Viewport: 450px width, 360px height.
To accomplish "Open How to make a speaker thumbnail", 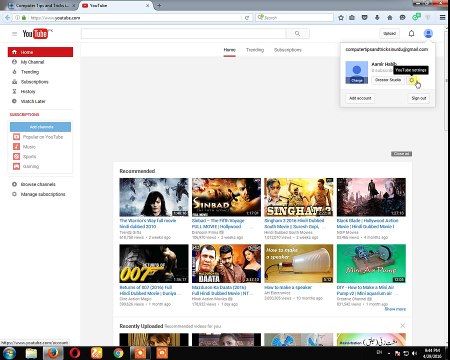I will click(299, 263).
